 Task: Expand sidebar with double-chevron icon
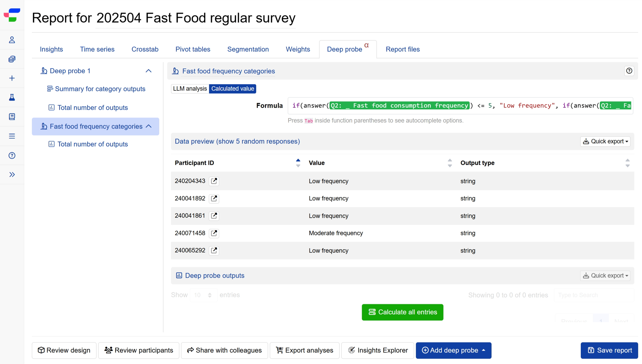(12, 175)
